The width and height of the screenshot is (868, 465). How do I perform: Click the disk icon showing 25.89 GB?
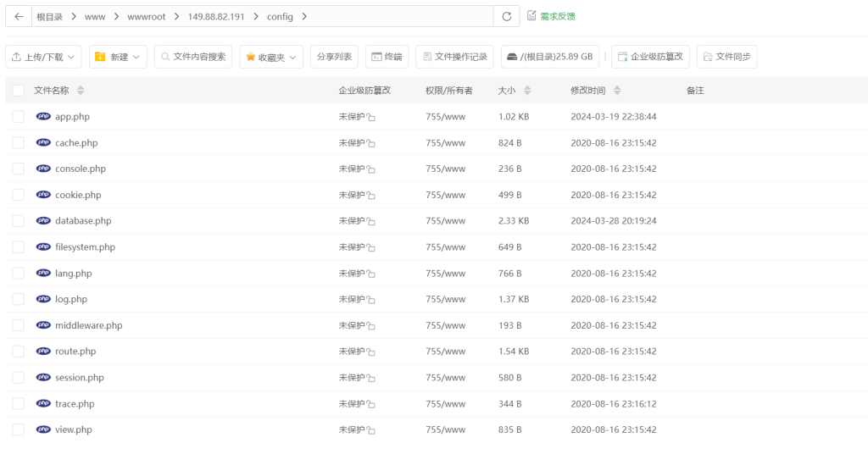[x=512, y=58]
